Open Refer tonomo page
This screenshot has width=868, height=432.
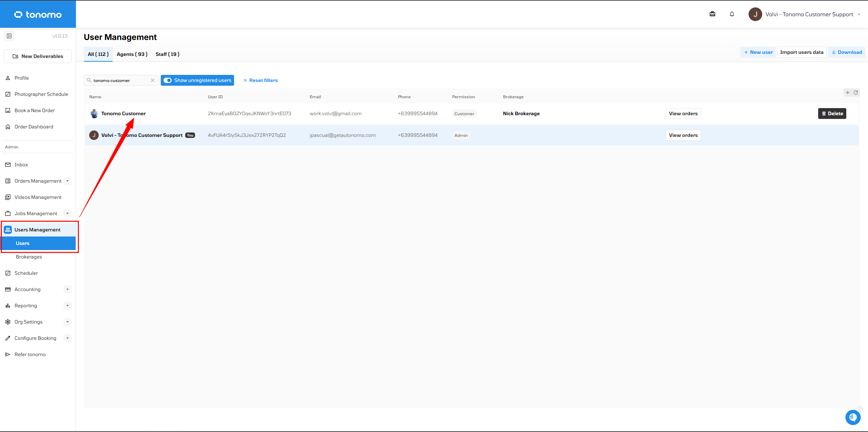point(30,354)
